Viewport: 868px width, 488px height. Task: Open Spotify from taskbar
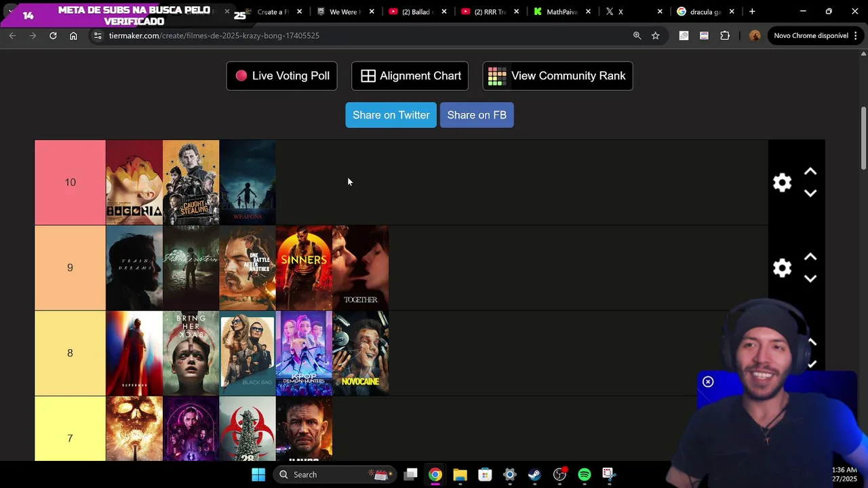585,474
